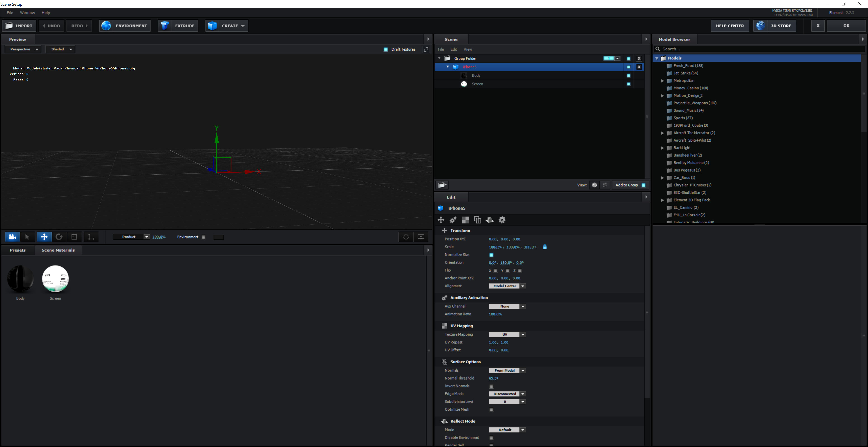Select the rotate tool in the preview toolbar
The width and height of the screenshot is (868, 447).
[x=59, y=237]
